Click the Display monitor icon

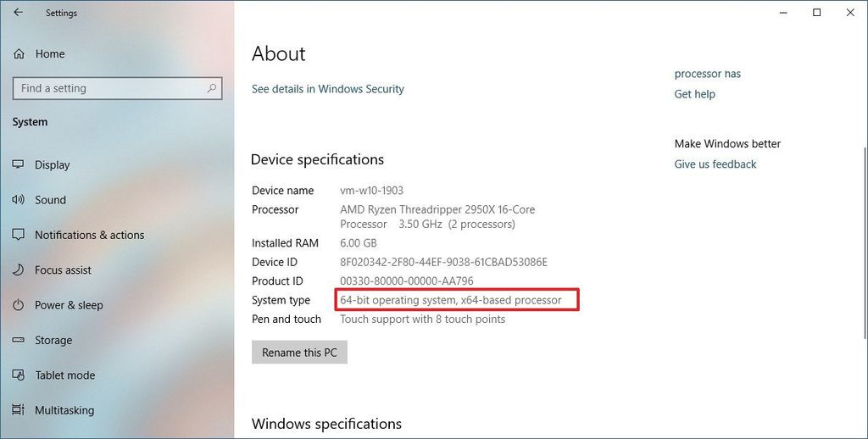(19, 164)
